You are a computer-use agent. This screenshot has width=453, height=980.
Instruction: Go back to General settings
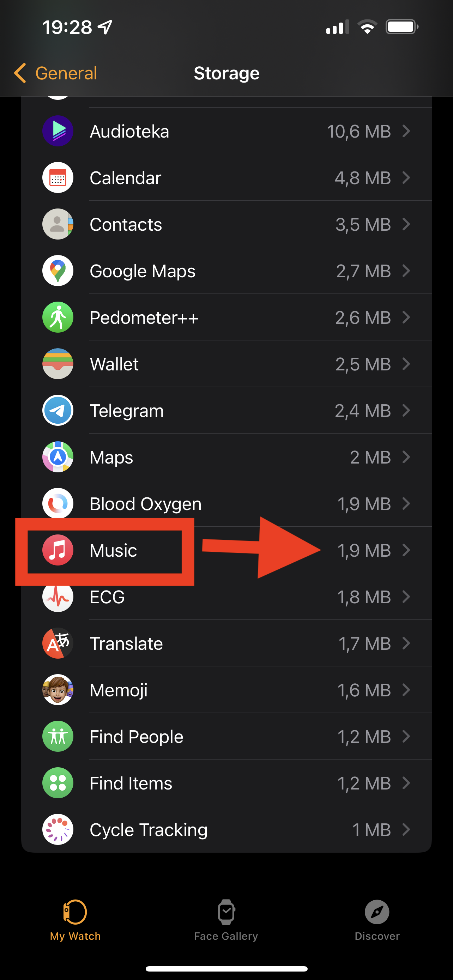point(55,73)
